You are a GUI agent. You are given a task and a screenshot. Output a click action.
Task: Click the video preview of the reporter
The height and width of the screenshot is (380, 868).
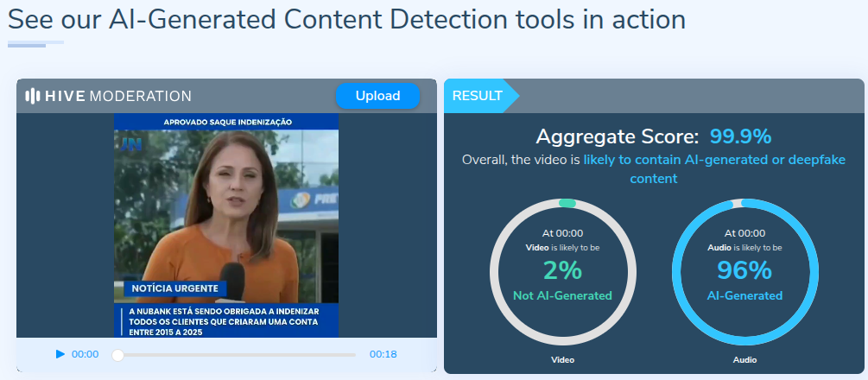click(x=226, y=225)
